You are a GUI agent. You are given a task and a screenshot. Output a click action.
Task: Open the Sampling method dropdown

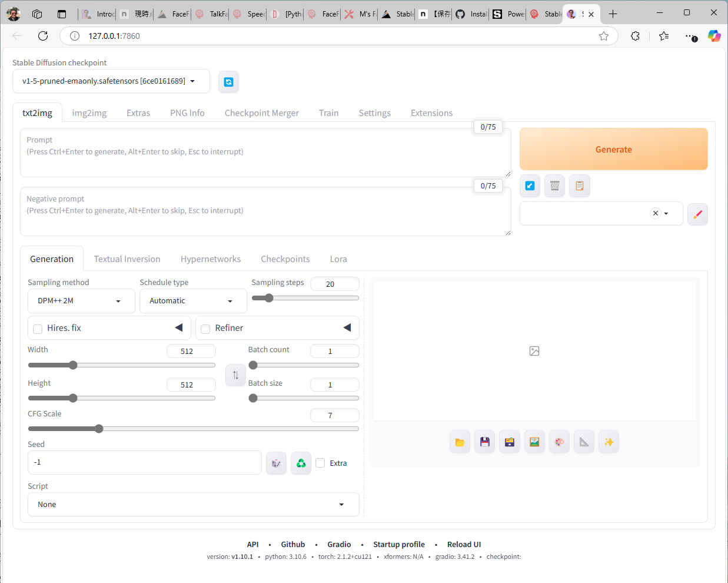[x=81, y=301]
